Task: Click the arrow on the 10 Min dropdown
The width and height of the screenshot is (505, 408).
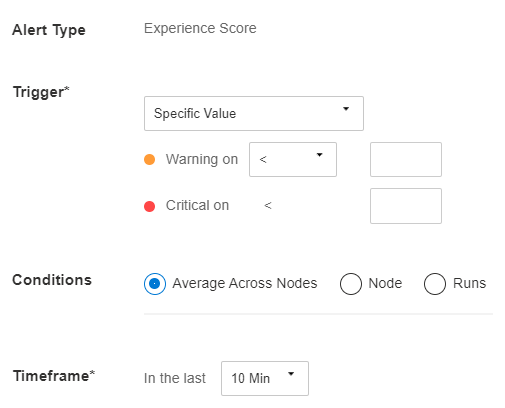Action: click(291, 374)
